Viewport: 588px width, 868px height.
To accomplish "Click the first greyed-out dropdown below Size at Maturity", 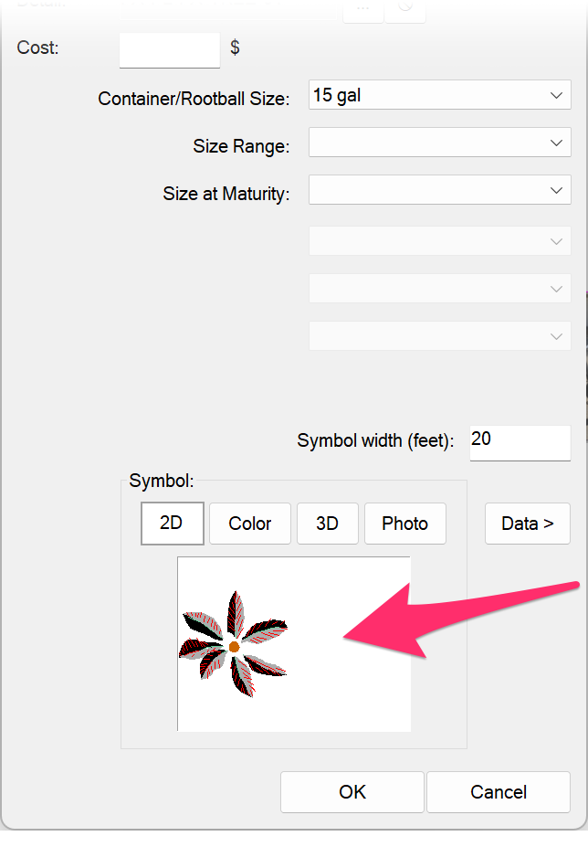I will [x=440, y=241].
